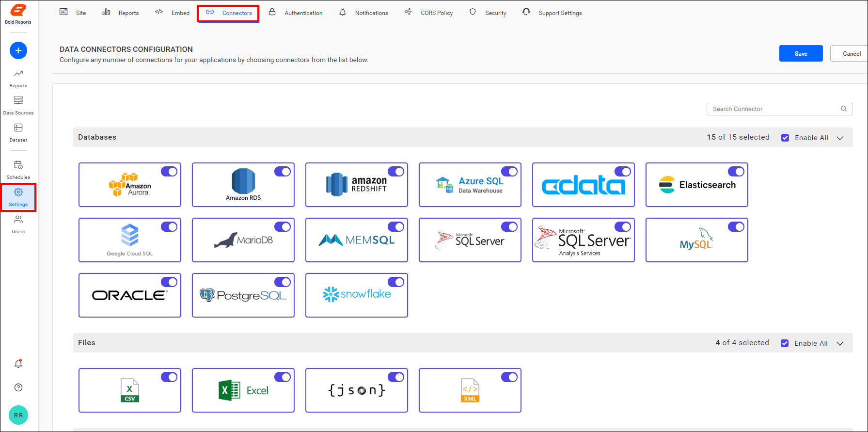Select the Amazon Aurora connector card
This screenshot has height=432, width=868.
coord(130,185)
